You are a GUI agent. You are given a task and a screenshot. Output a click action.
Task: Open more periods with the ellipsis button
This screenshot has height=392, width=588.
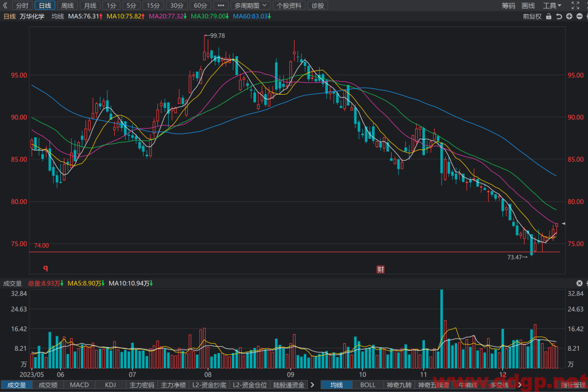221,6
